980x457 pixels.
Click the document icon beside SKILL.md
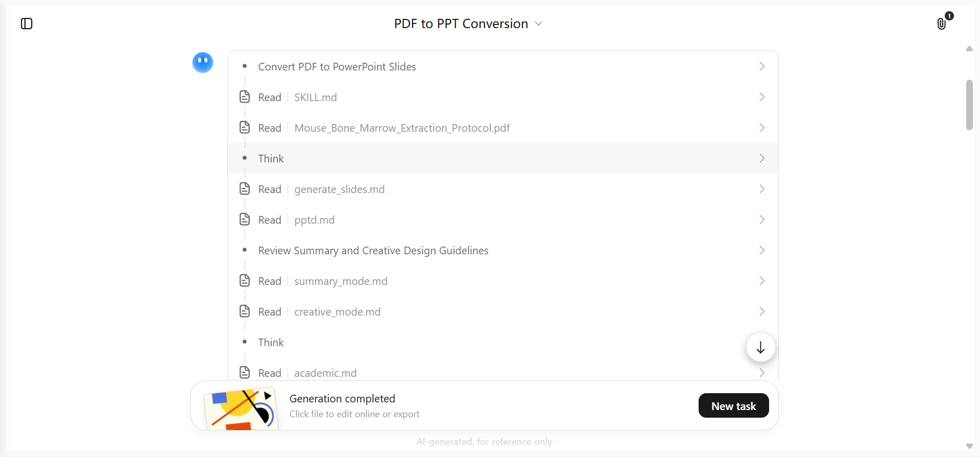tap(245, 97)
